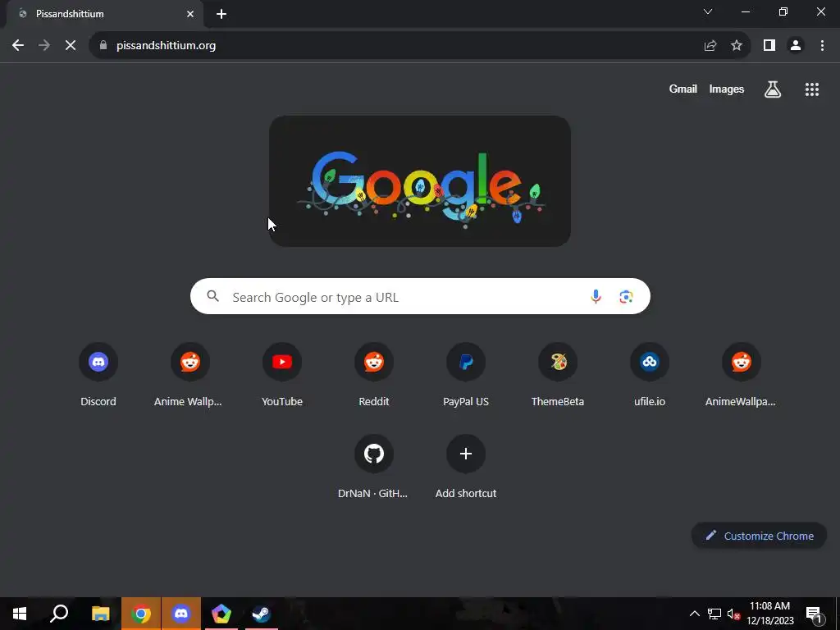Close the Pissandshittium tab
840x630 pixels.
[190, 14]
